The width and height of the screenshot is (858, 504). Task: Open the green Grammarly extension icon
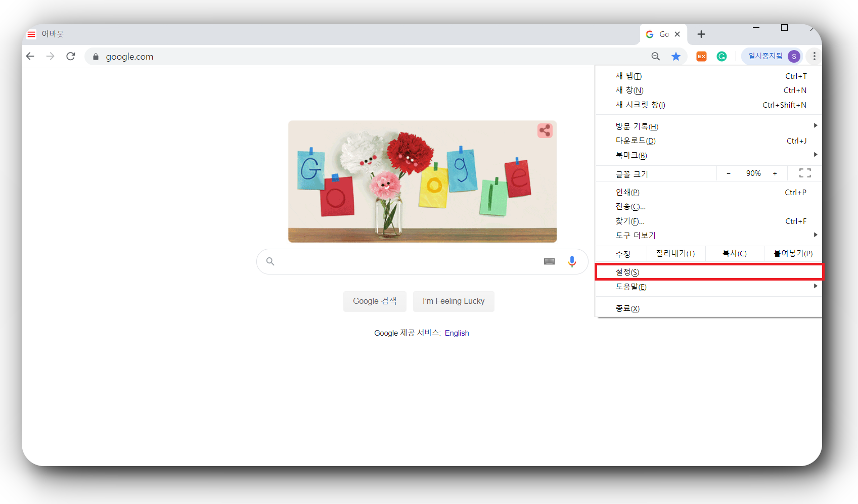pyautogui.click(x=721, y=56)
